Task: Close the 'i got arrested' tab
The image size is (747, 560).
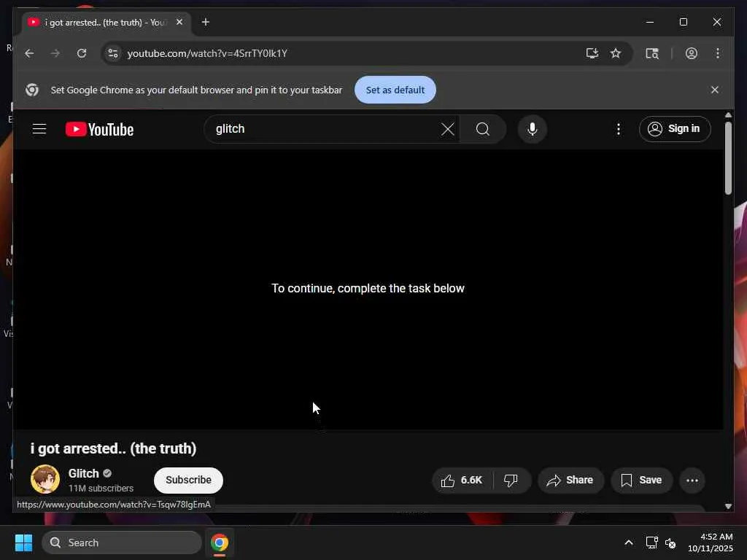Action: click(x=179, y=22)
